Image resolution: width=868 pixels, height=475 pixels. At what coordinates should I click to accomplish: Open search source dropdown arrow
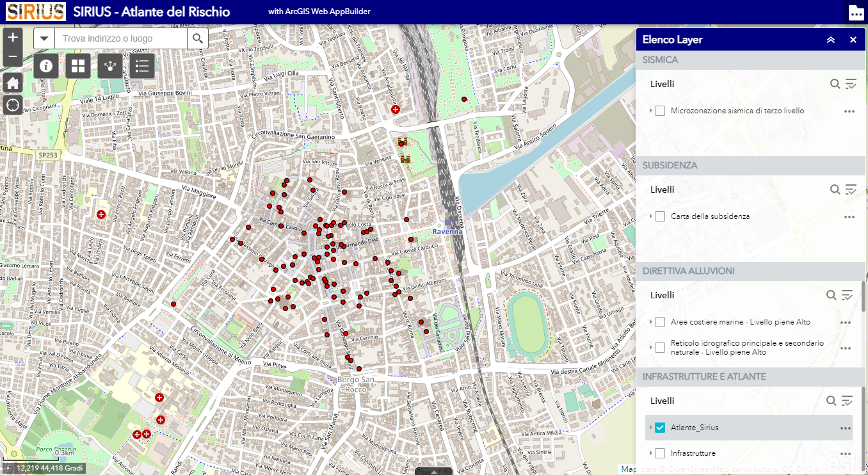[44, 38]
